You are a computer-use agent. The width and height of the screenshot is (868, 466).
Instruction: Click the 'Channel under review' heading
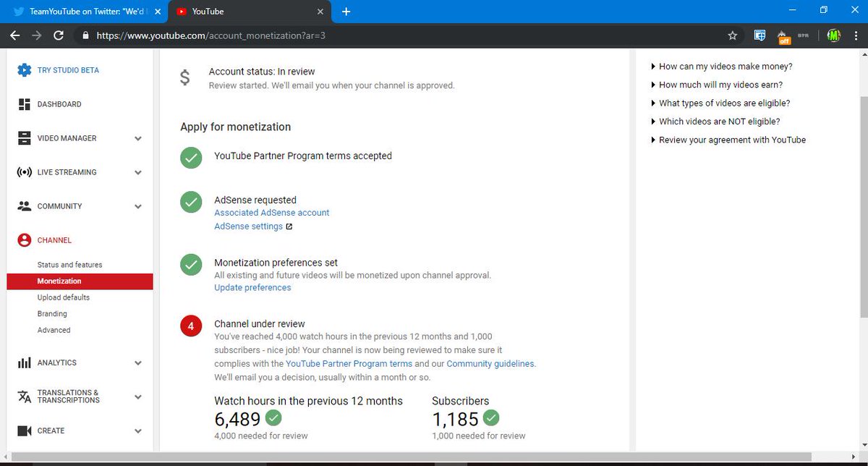pyautogui.click(x=260, y=324)
